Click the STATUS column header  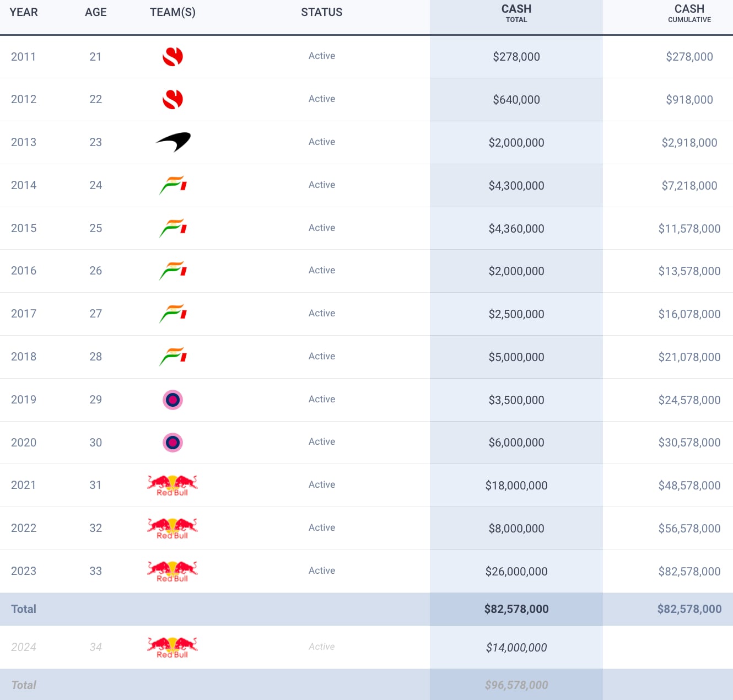click(x=321, y=12)
